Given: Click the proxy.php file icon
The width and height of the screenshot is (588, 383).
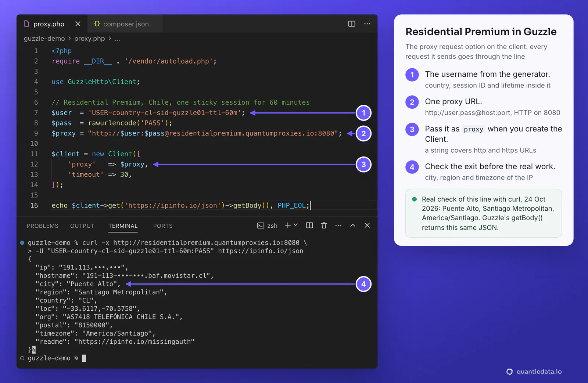Looking at the screenshot, I should click(26, 24).
